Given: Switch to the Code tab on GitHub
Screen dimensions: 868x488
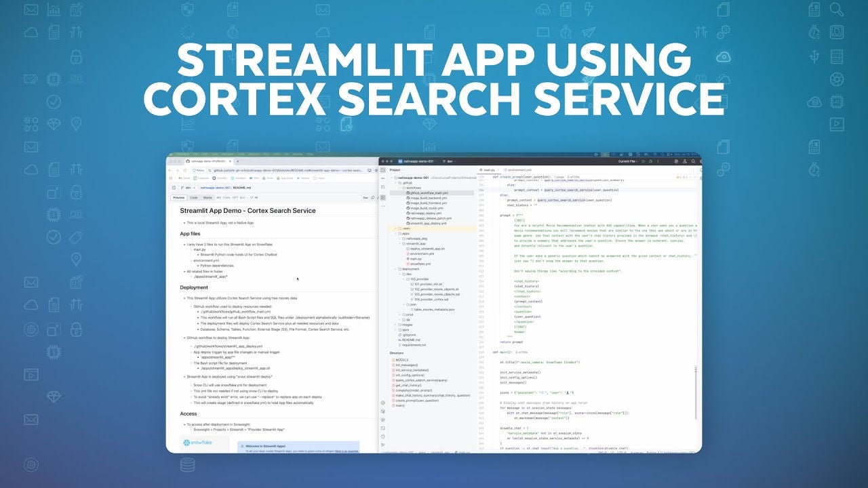Looking at the screenshot, I should click(195, 197).
